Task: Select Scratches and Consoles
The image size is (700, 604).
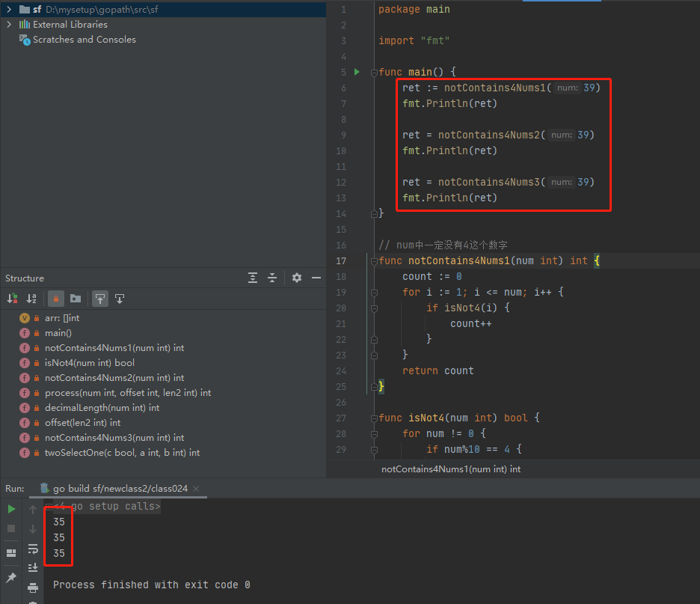Action: [85, 40]
